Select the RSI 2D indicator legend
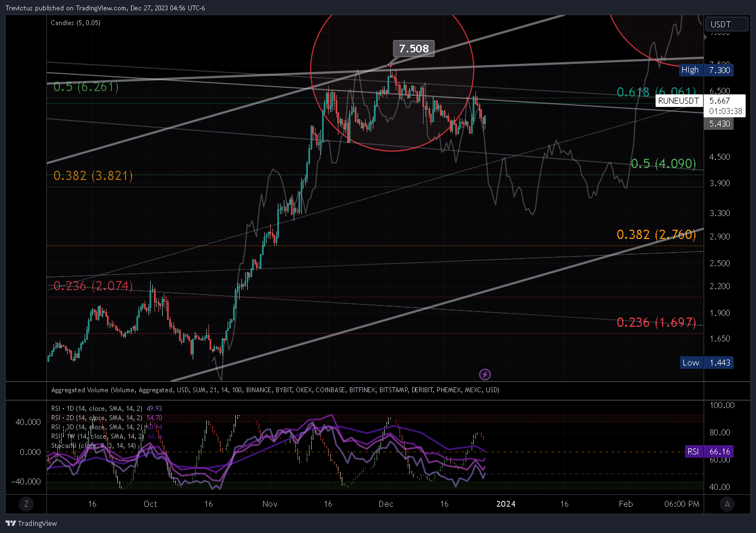 (x=106, y=418)
